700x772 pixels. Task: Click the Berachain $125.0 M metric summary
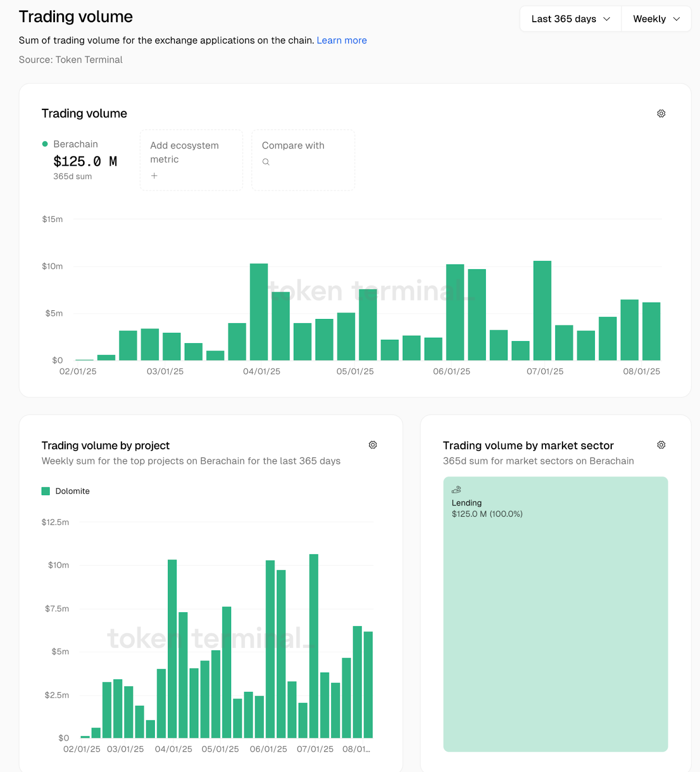click(x=85, y=161)
